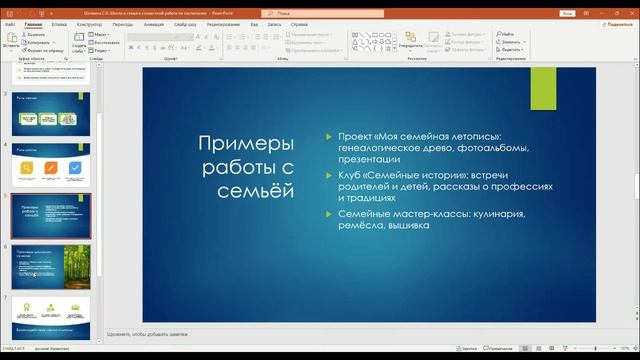Open ribbon display options icon in title bar

(x=586, y=13)
